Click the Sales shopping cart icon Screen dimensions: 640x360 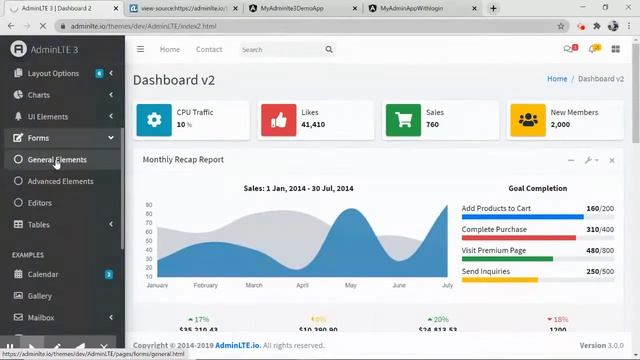coord(403,120)
